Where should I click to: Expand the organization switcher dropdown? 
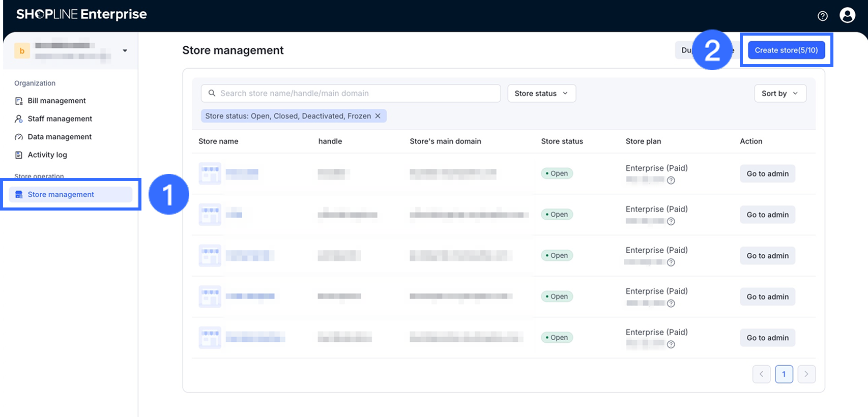click(125, 51)
